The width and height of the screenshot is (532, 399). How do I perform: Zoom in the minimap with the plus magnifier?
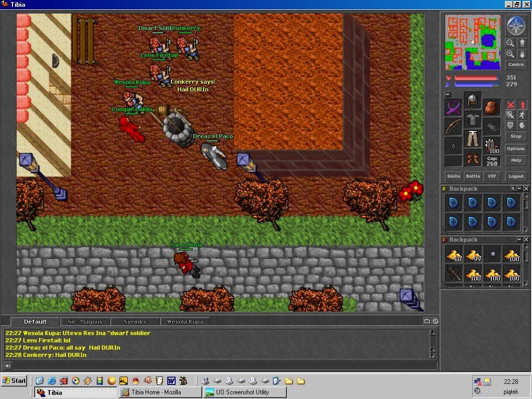point(510,54)
